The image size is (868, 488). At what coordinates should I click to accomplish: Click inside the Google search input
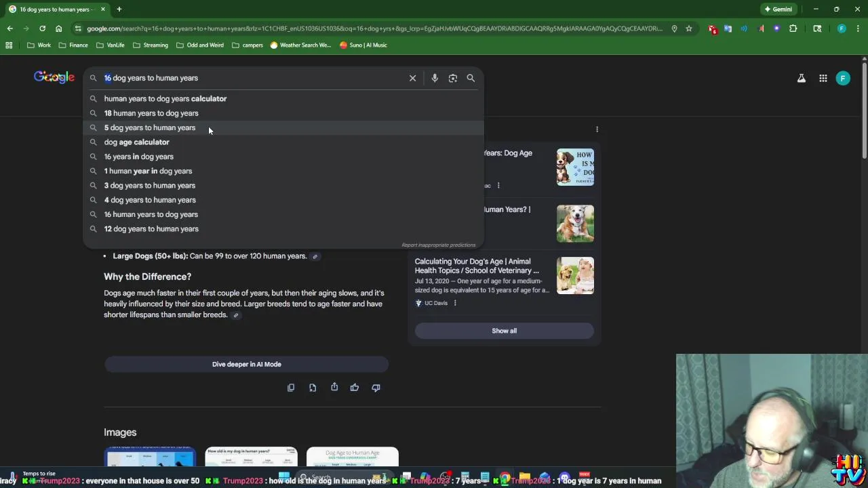point(254,78)
